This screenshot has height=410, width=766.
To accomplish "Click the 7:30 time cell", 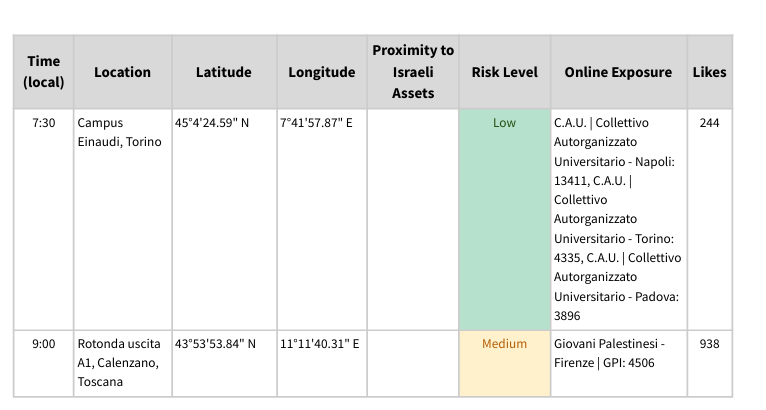I will [x=43, y=123].
